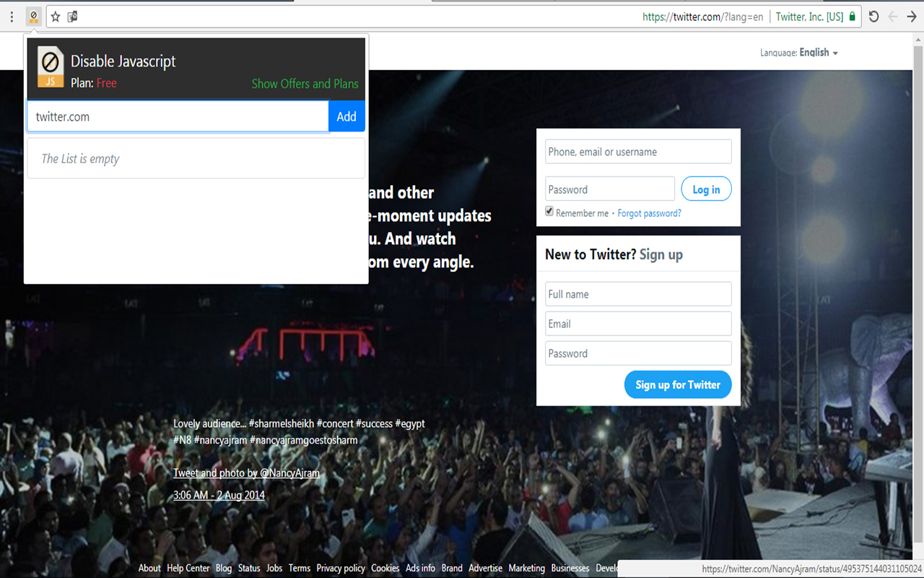This screenshot has height=578, width=924.
Task: Open the Brand footer link
Action: click(x=452, y=569)
